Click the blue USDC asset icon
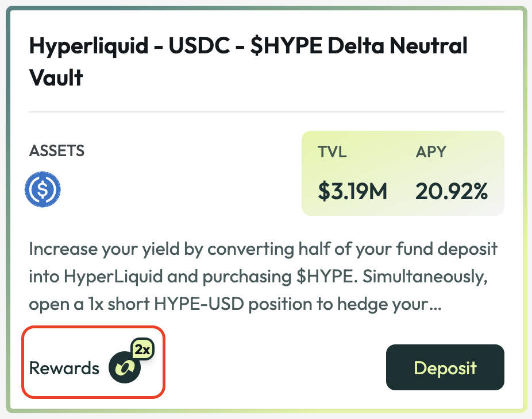Viewport: 532px width, 419px height. (x=43, y=190)
